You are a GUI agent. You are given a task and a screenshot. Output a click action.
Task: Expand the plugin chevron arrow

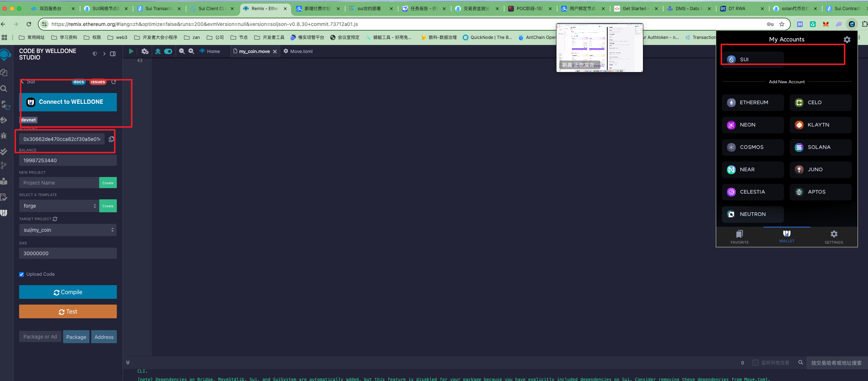pyautogui.click(x=104, y=54)
